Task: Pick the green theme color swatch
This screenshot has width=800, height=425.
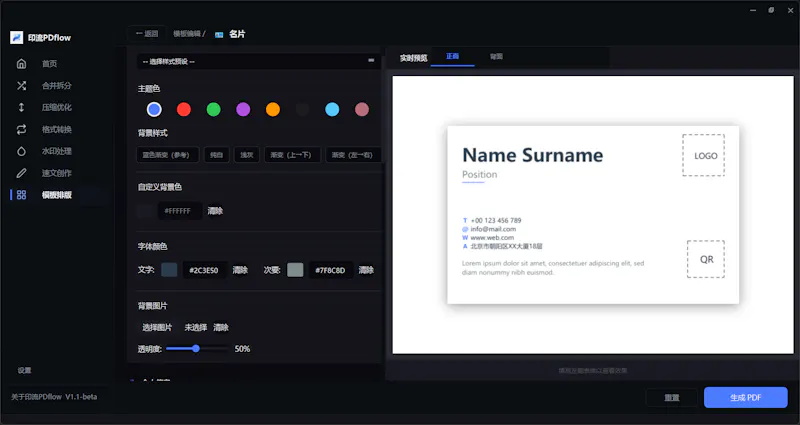Action: [x=214, y=109]
